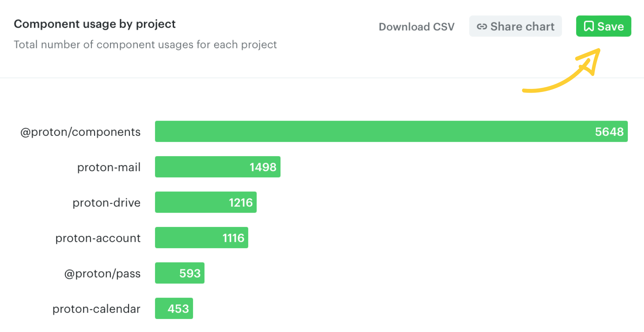Save the chart with the green button
Screen dimensions: 644x332
[x=603, y=26]
